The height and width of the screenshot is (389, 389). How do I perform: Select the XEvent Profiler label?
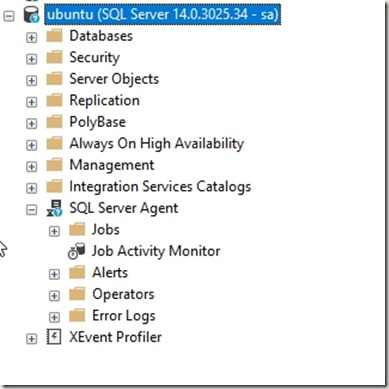pyautogui.click(x=115, y=337)
